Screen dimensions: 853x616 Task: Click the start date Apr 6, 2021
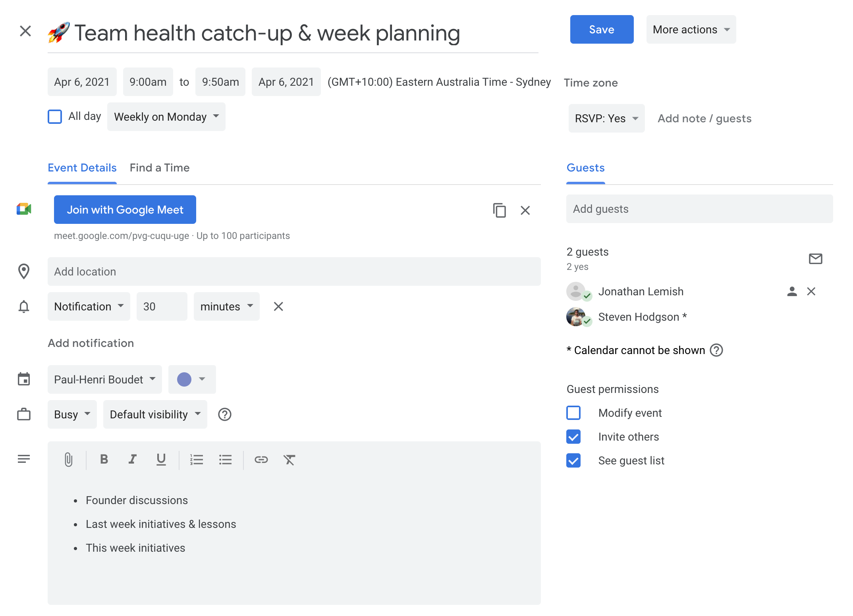coord(82,82)
